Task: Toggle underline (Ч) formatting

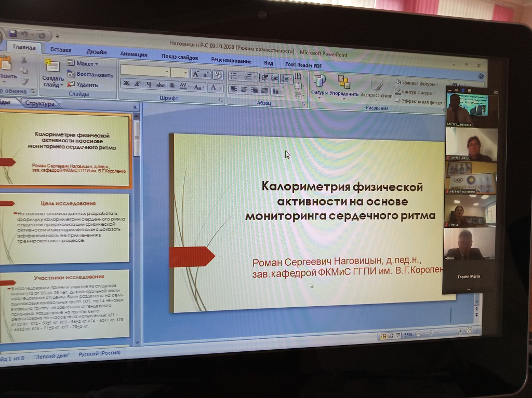Action: click(x=149, y=85)
